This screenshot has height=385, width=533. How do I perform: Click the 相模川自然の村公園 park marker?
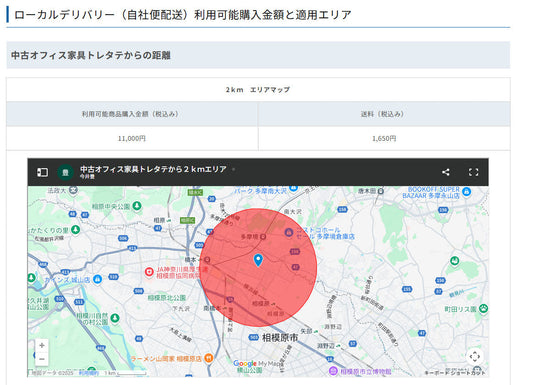point(115,318)
